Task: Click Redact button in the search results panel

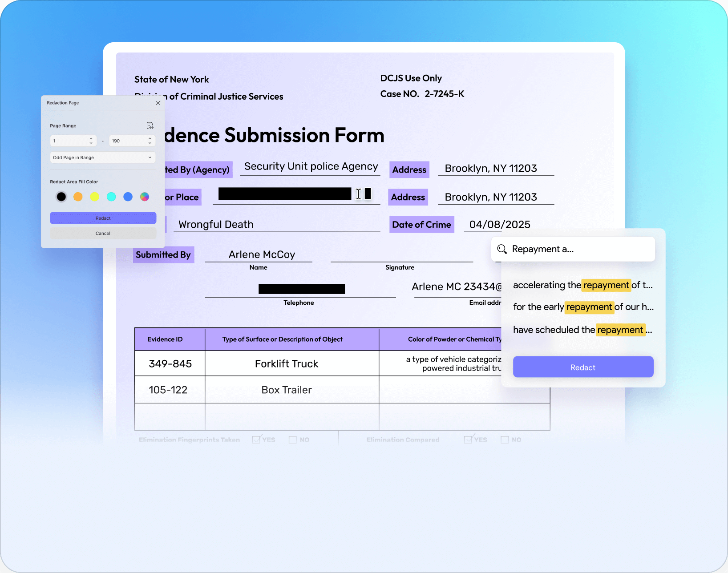Action: point(583,367)
